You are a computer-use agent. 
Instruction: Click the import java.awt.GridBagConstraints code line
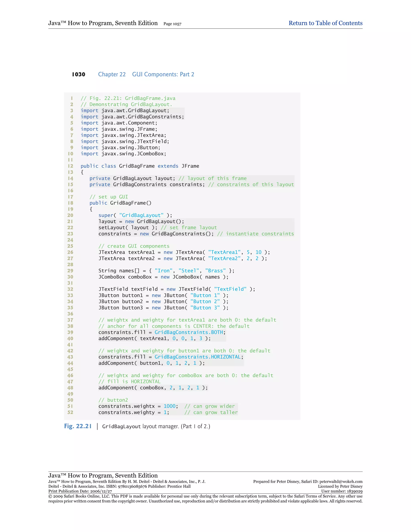pyautogui.click(x=132, y=117)
